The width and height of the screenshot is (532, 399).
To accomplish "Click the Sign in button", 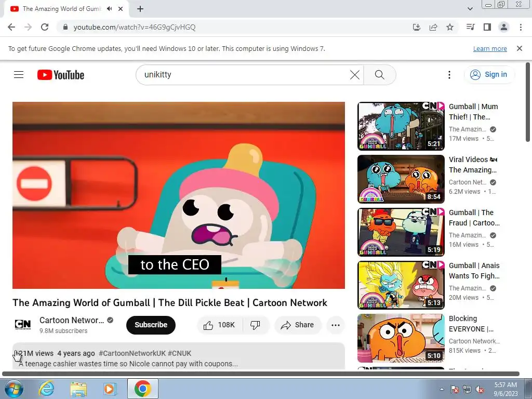I will point(489,74).
